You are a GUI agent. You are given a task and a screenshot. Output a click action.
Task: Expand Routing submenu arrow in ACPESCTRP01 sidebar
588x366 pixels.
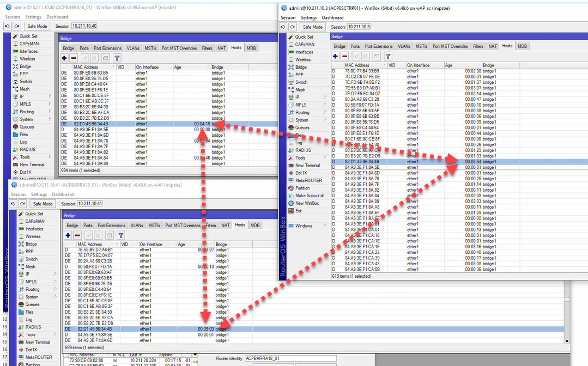click(x=325, y=112)
